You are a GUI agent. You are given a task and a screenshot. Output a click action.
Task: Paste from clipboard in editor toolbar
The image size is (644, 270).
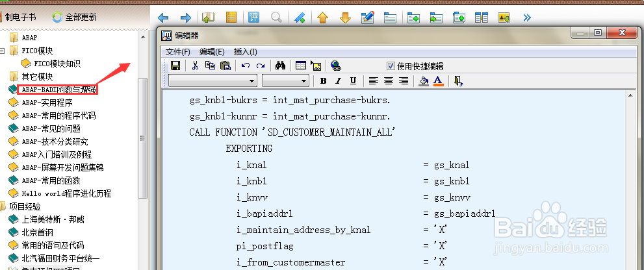pos(225,66)
